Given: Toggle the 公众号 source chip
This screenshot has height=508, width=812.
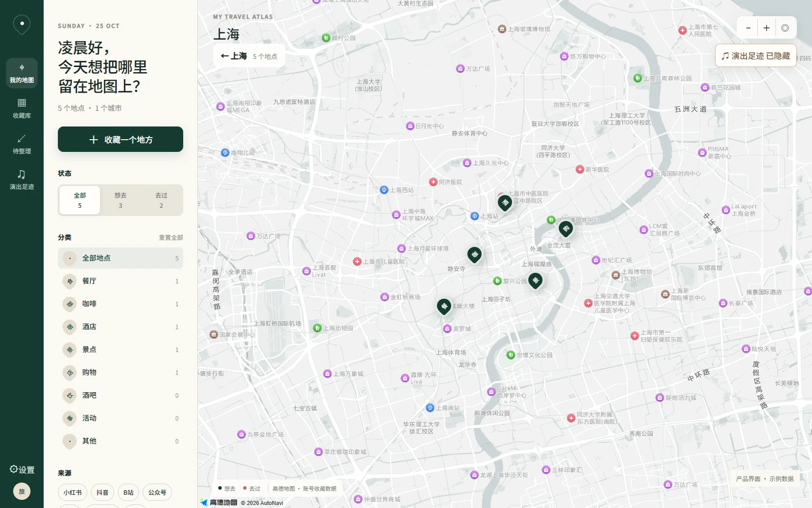Looking at the screenshot, I should click(x=157, y=492).
